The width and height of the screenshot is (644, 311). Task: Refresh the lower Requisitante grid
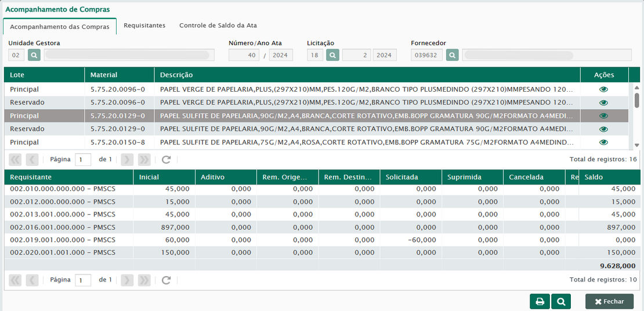166,280
